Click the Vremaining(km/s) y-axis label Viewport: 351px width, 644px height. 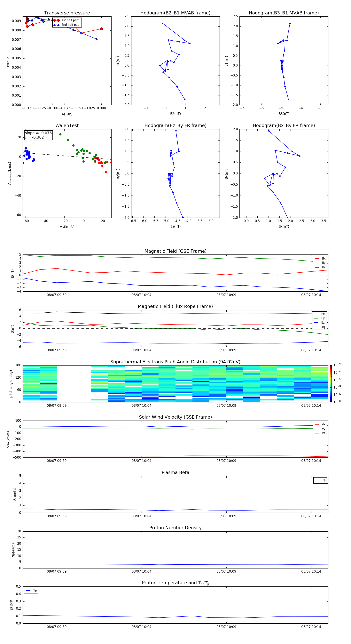click(10, 173)
